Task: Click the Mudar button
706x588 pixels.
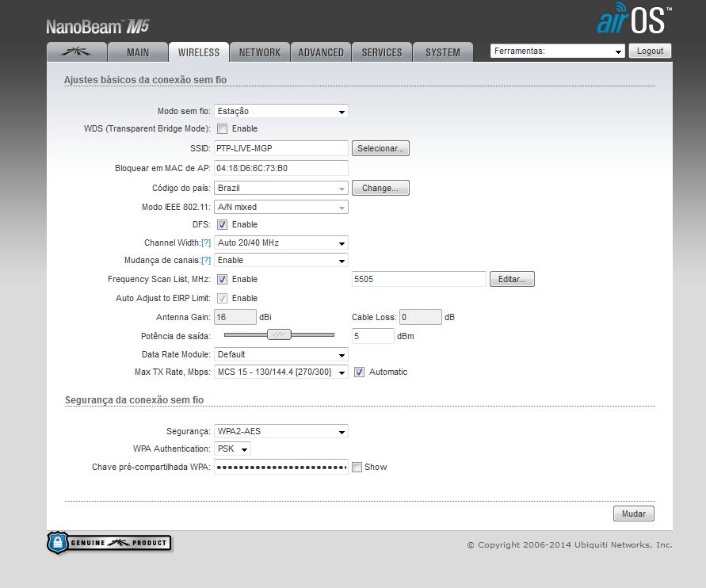Action: coord(634,514)
